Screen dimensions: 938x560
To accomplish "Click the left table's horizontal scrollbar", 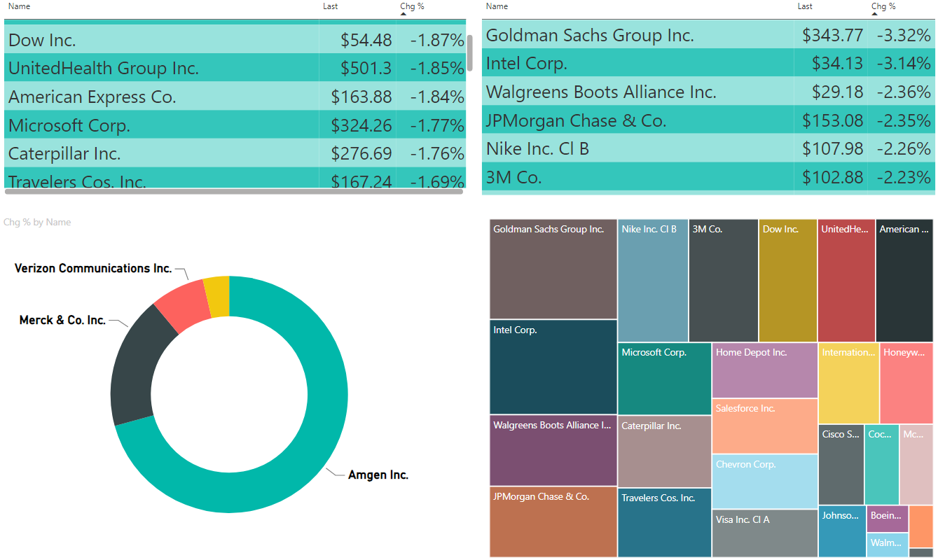I will click(x=234, y=191).
